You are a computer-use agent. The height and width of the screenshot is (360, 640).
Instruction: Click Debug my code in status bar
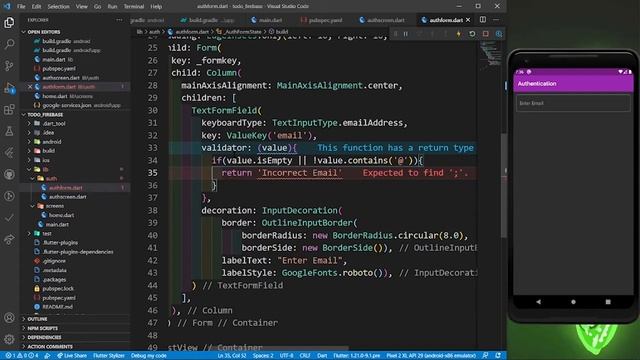pyautogui.click(x=149, y=356)
